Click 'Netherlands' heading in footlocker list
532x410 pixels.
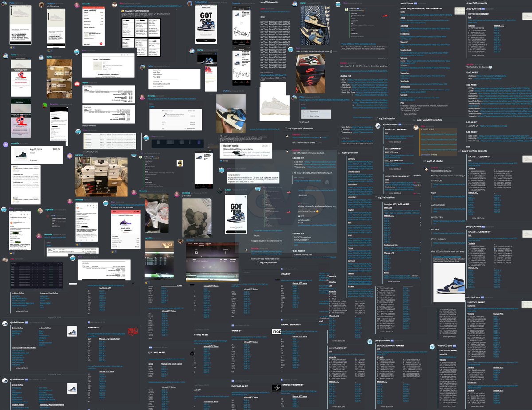[x=353, y=184]
